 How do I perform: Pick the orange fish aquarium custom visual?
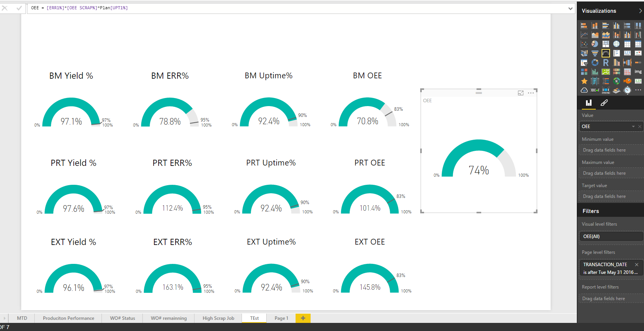tap(627, 81)
